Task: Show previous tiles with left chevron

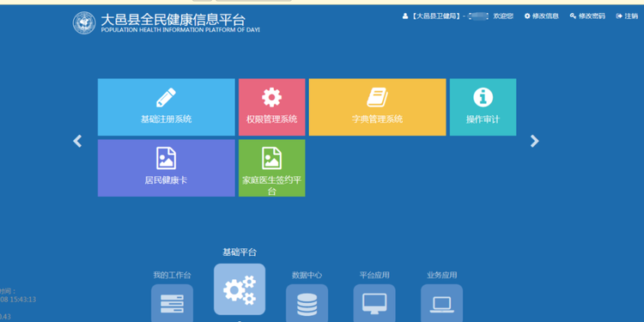Action: 77,141
